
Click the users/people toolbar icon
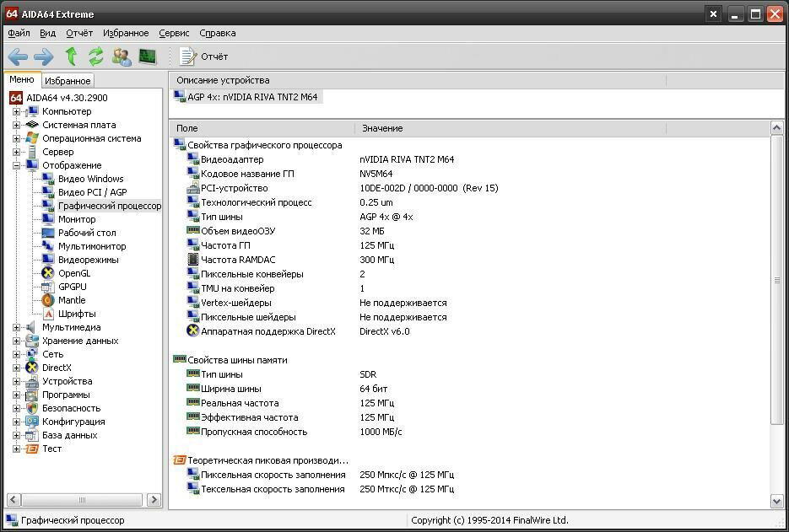point(122,56)
